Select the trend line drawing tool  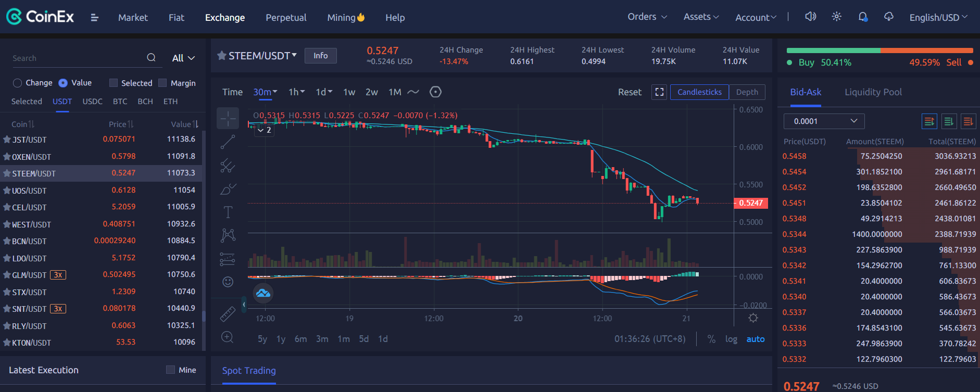pyautogui.click(x=228, y=142)
